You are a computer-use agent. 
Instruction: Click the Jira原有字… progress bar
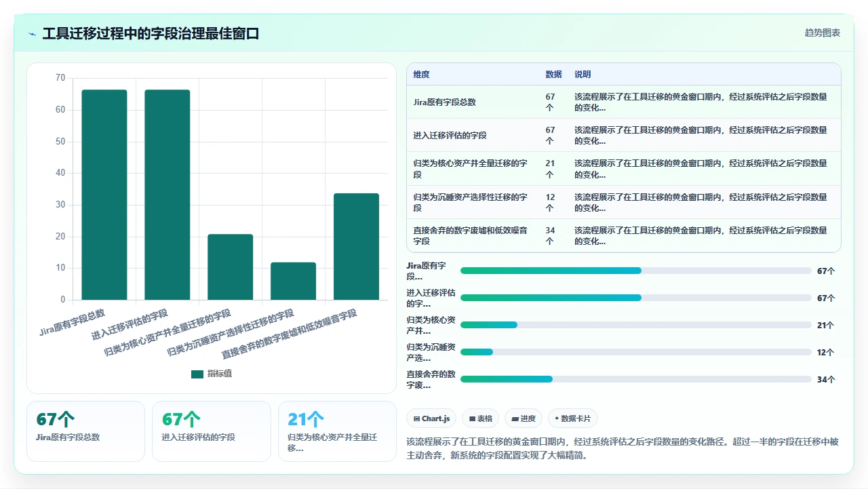point(635,271)
